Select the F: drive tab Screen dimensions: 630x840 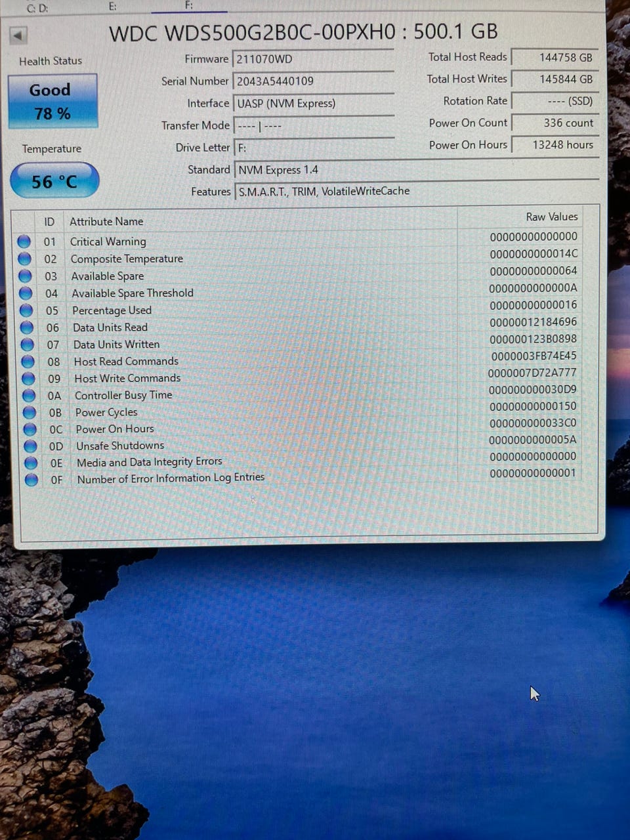coord(189,5)
